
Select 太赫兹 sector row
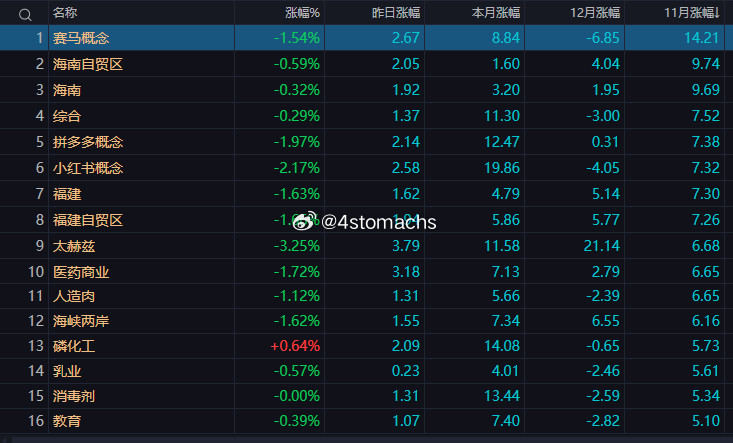[x=73, y=246]
